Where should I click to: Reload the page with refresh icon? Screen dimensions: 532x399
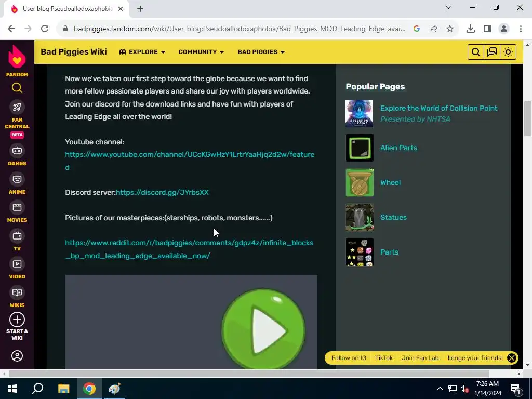[x=45, y=29]
